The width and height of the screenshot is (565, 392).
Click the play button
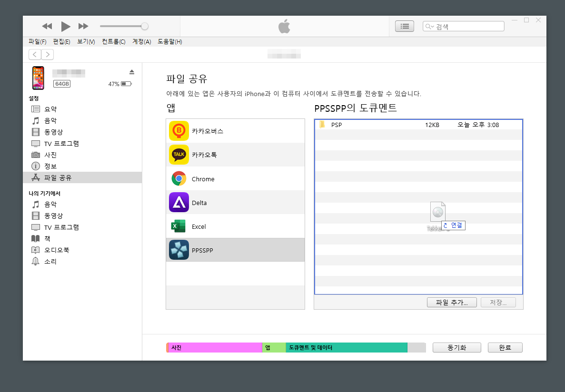click(66, 26)
